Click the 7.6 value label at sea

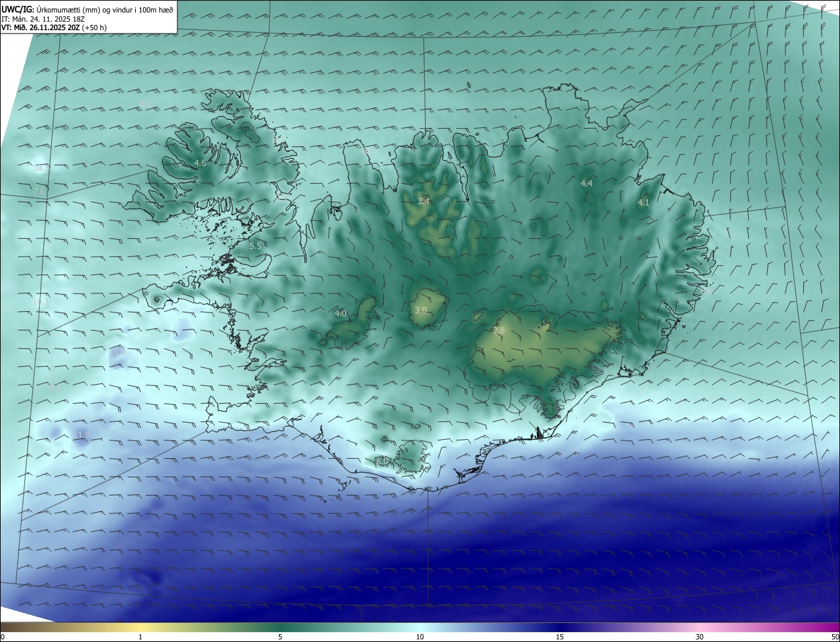pyautogui.click(x=39, y=191)
